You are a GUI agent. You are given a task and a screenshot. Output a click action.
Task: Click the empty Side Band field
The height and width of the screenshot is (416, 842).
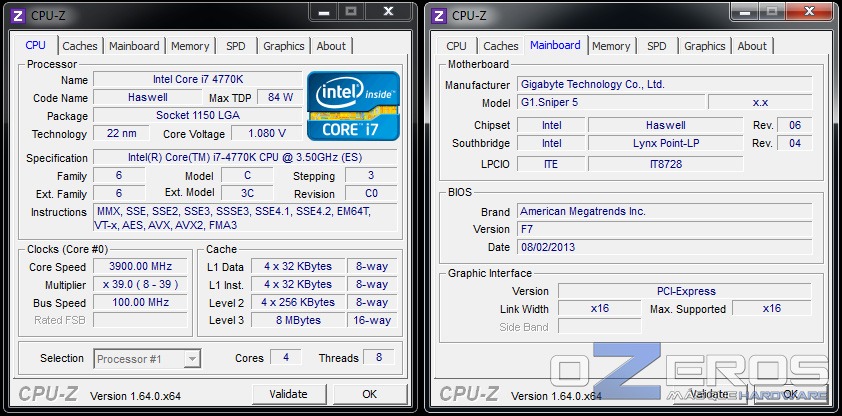coord(600,326)
